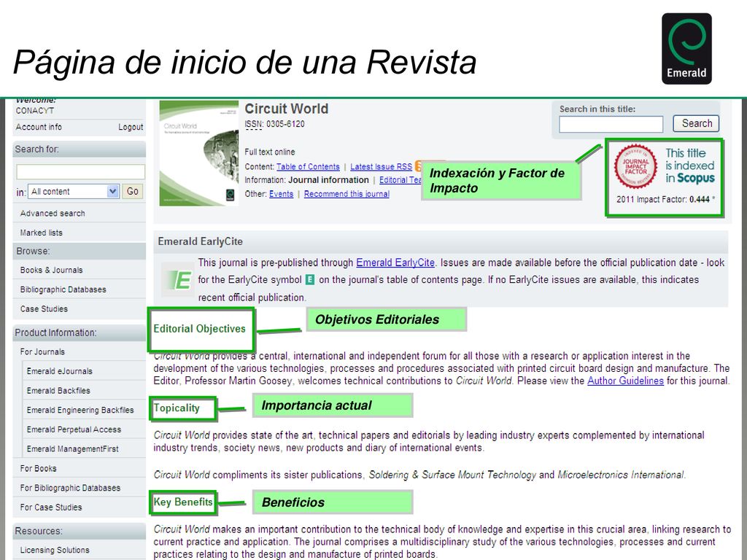Browse Bibliographic Databases
This screenshot has width=747, height=560.
[63, 289]
